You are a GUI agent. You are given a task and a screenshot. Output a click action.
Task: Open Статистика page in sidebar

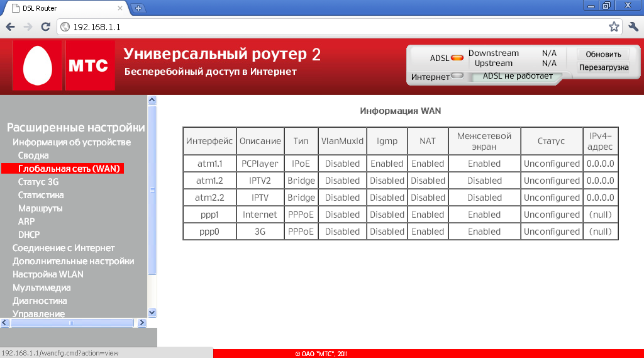tap(41, 195)
